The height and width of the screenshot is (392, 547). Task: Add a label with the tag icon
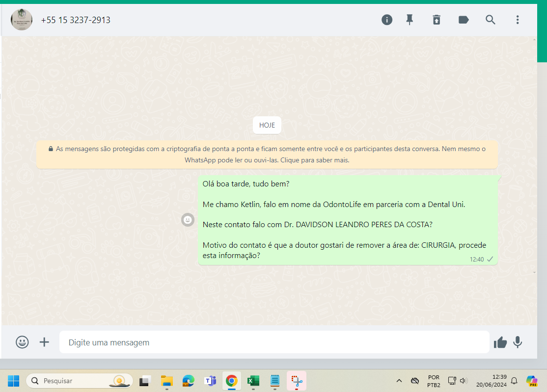tap(463, 20)
